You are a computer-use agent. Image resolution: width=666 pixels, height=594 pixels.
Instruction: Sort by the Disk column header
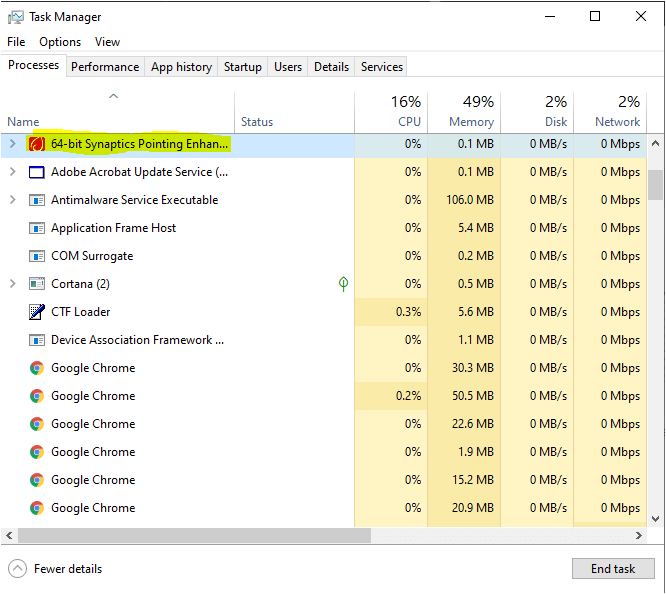point(537,113)
